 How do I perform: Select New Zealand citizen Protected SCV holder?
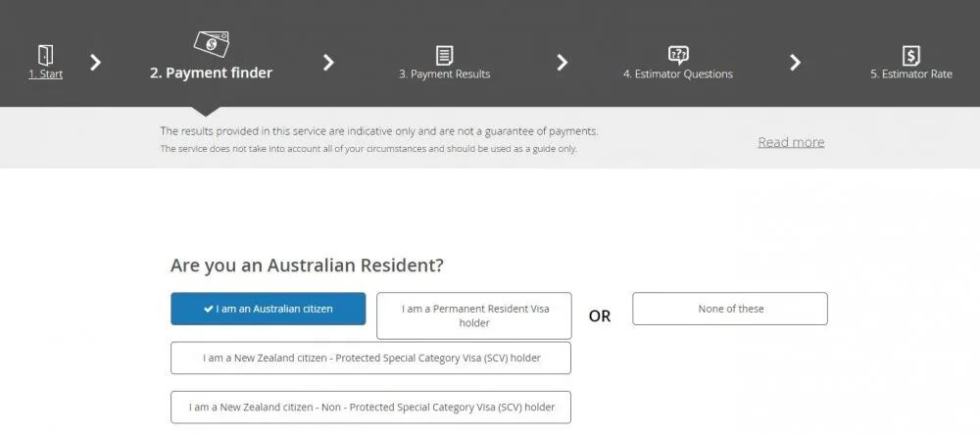370,358
